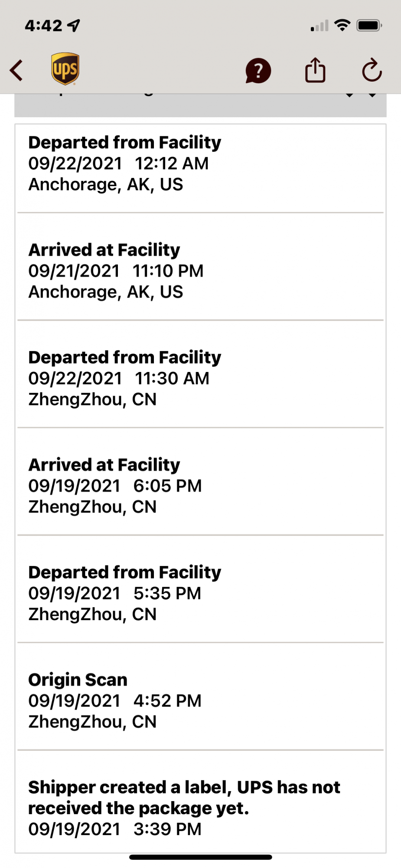Viewport: 401px width, 868px height.
Task: Open the help chat question-mark icon
Action: coord(258,70)
